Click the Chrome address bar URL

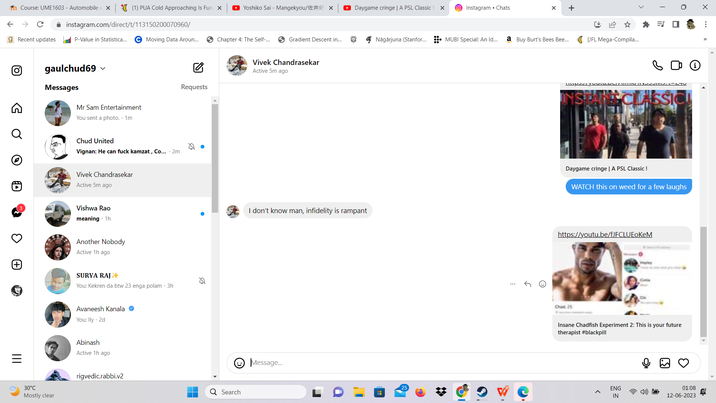(128, 24)
